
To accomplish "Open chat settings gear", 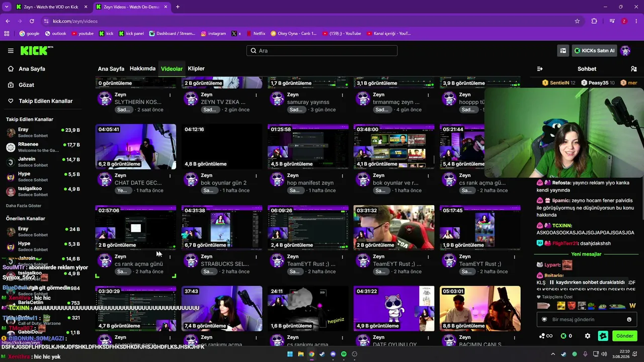I will [587, 336].
